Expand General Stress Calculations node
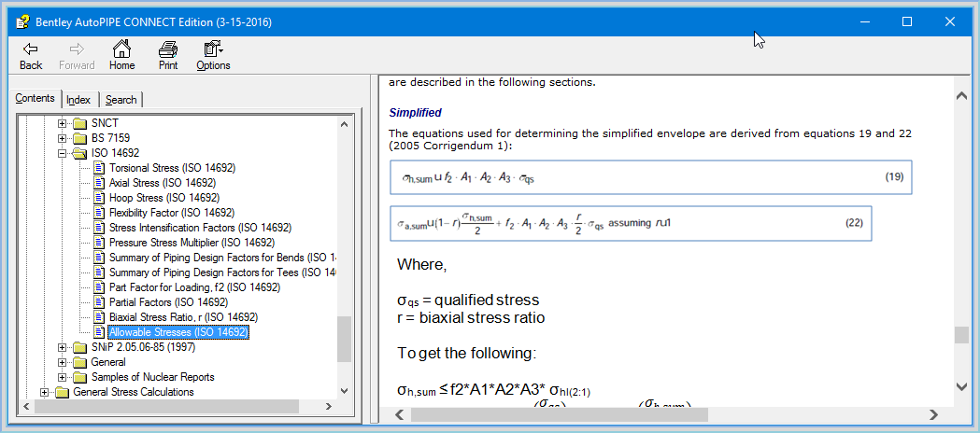This screenshot has width=980, height=433. 44,392
